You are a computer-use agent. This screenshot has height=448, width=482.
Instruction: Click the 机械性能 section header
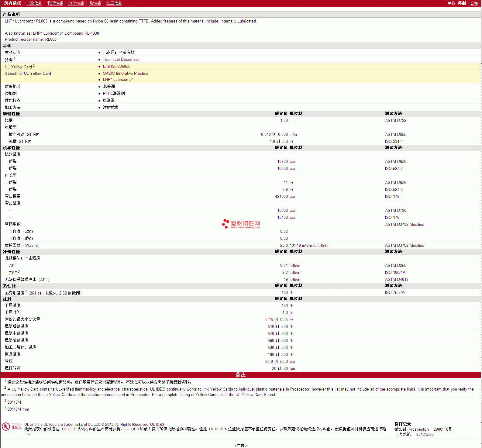coord(11,148)
